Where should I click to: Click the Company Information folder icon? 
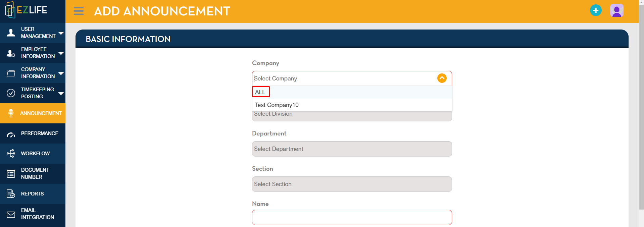[x=11, y=73]
